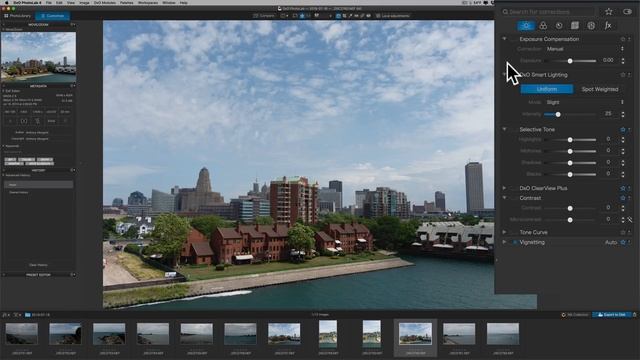Image resolution: width=640 pixels, height=360 pixels.
Task: Click the Highlights slider handle
Action: pos(570,140)
